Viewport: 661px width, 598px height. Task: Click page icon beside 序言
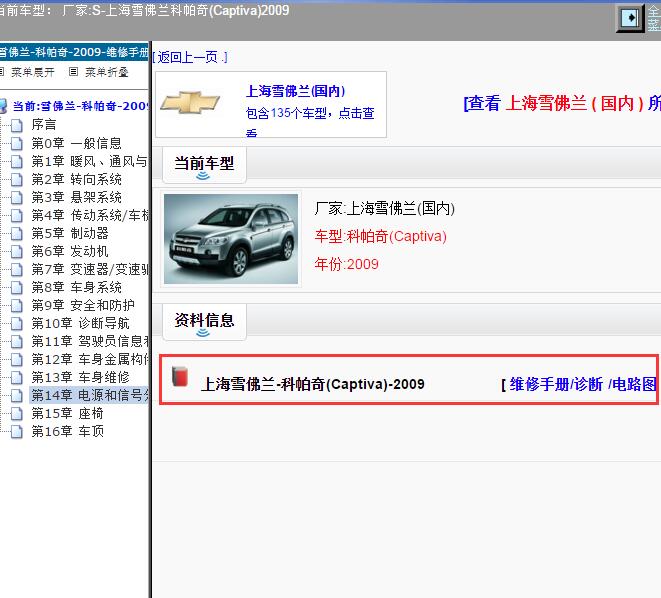(x=16, y=125)
